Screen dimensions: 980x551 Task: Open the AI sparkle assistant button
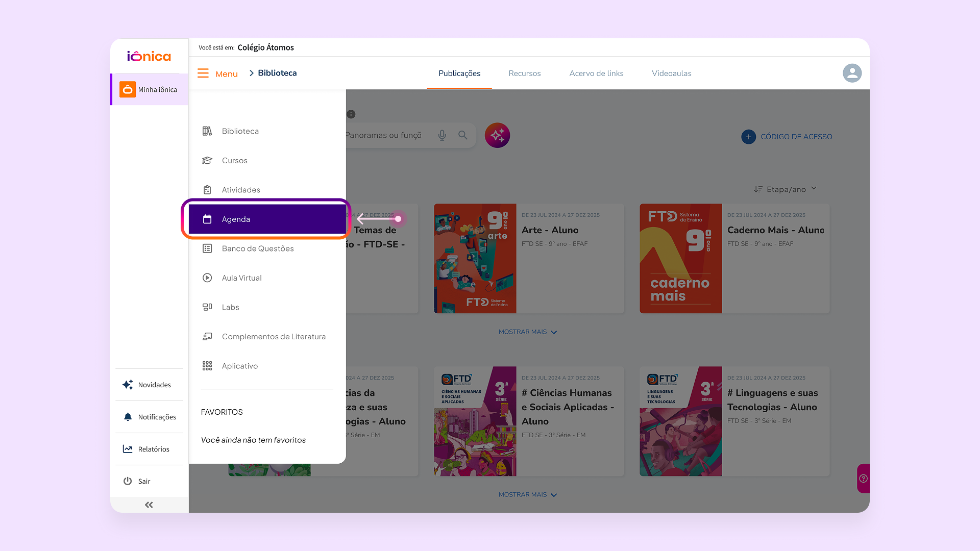[497, 135]
